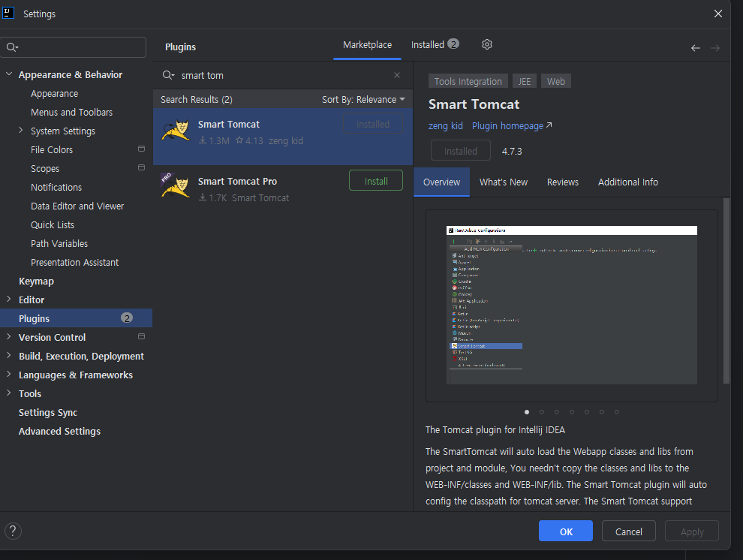
Task: Expand Build, Execution, Deployment section
Action: tap(9, 355)
